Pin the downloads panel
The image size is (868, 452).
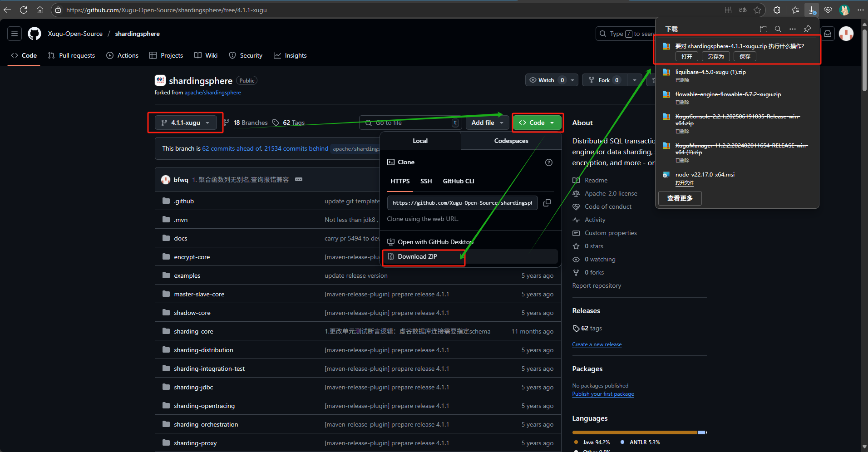pos(807,29)
